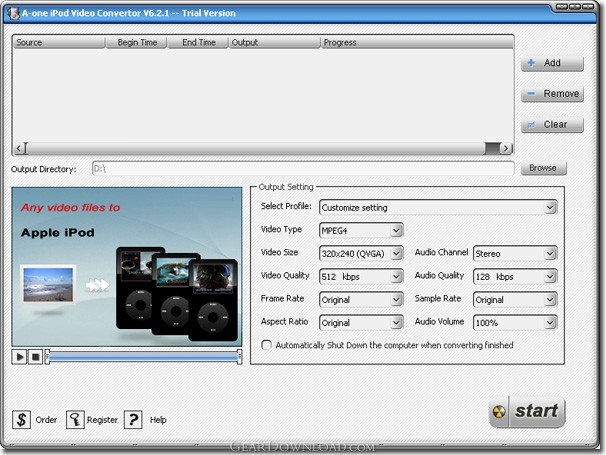This screenshot has width=606, height=455.
Task: Click the Register key icon
Action: [75, 419]
